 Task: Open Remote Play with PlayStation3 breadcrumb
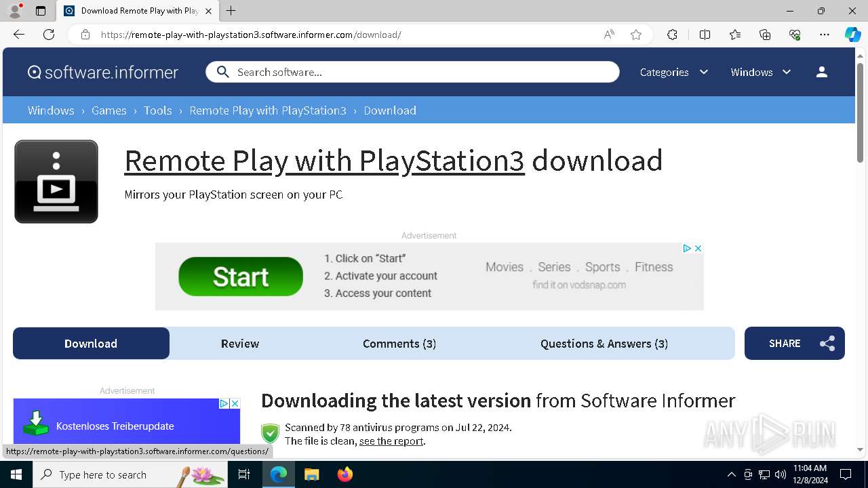coord(268,110)
